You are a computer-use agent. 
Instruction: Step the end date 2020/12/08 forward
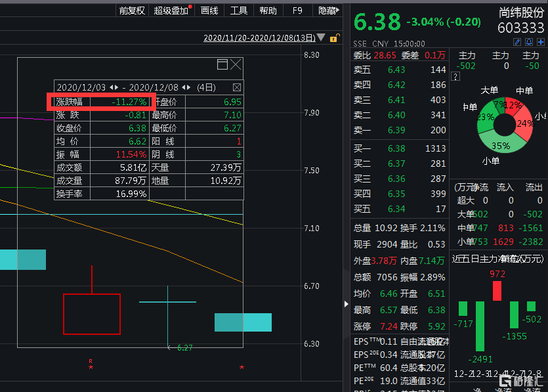189,87
